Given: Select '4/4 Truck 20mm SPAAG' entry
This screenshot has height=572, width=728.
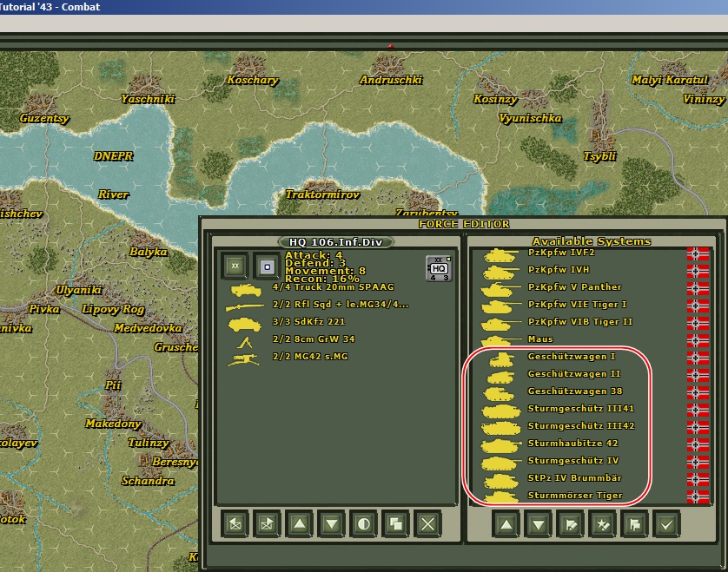Looking at the screenshot, I should click(334, 287).
